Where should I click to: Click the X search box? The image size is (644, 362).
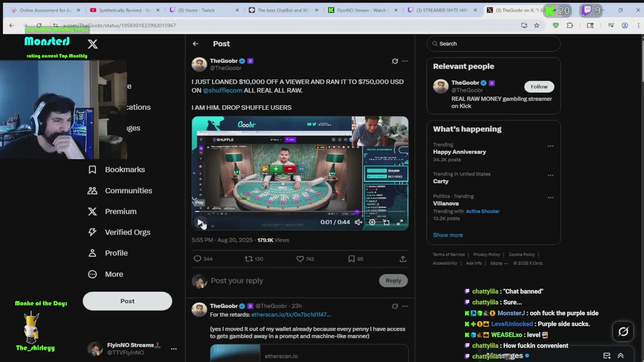[494, 44]
